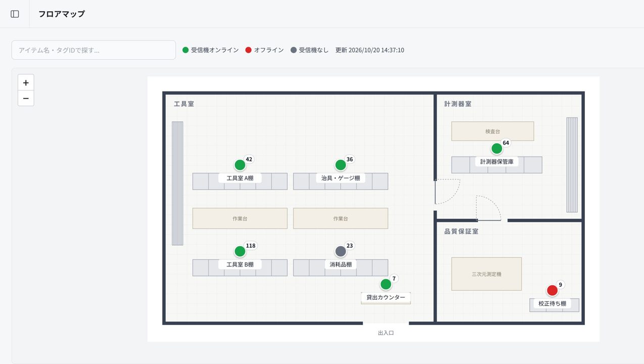Click the 出入口 entrance label
644x364 pixels.
[x=386, y=333]
